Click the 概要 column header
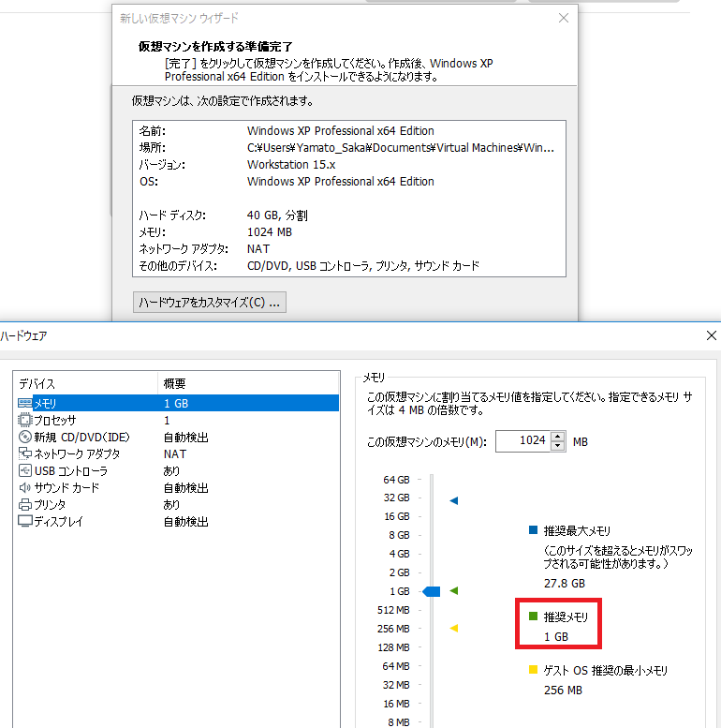This screenshot has width=721, height=728. click(248, 383)
